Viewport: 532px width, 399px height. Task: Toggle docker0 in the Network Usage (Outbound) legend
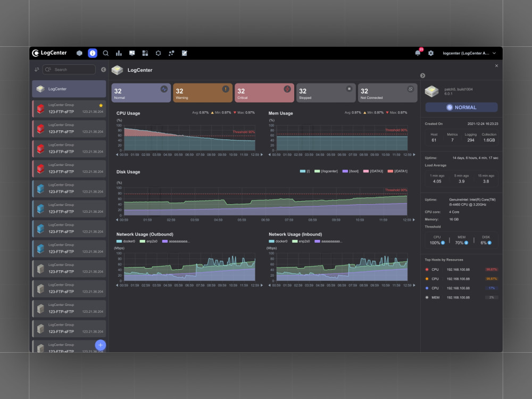coord(126,241)
